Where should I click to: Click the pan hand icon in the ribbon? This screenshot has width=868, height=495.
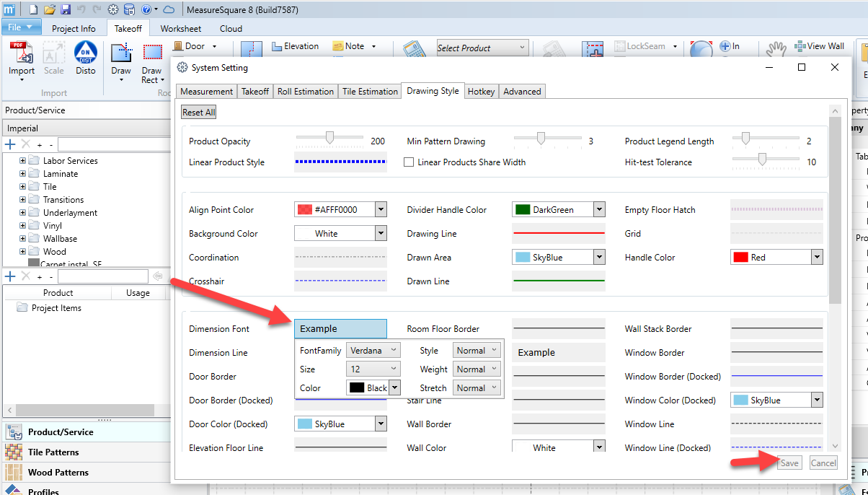(x=776, y=49)
